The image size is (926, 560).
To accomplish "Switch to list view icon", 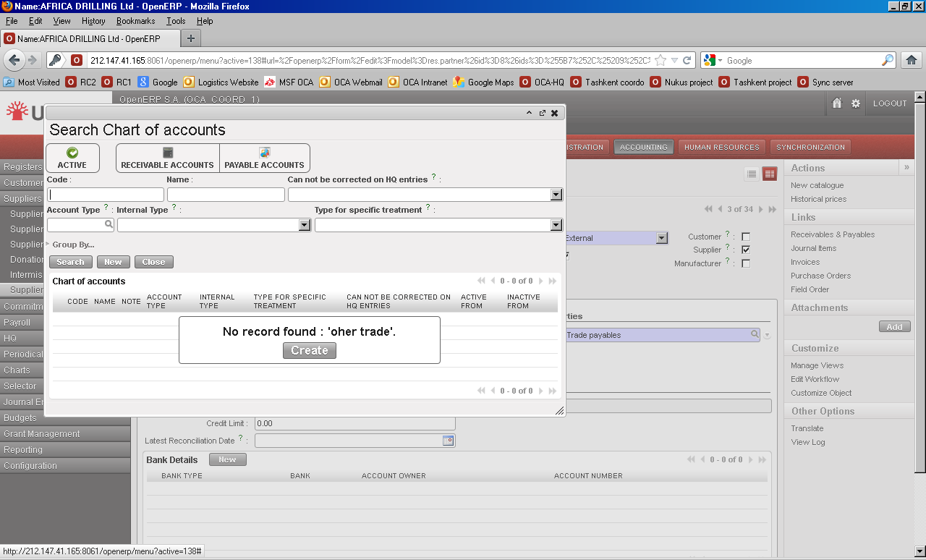I will point(752,174).
